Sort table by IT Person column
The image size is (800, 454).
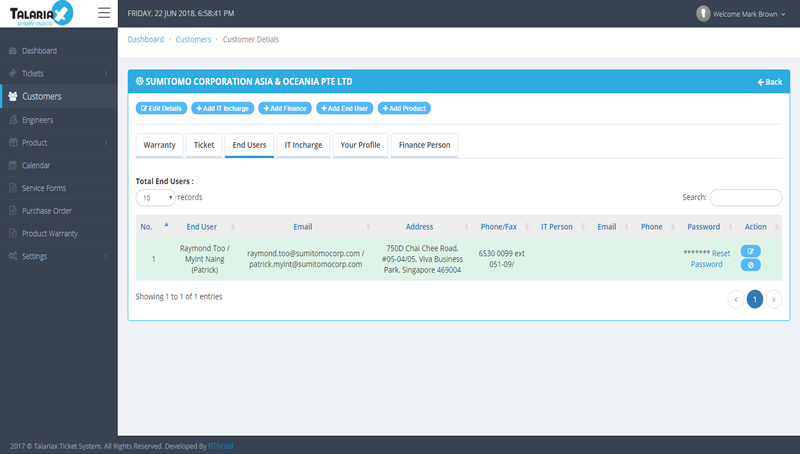(x=561, y=226)
